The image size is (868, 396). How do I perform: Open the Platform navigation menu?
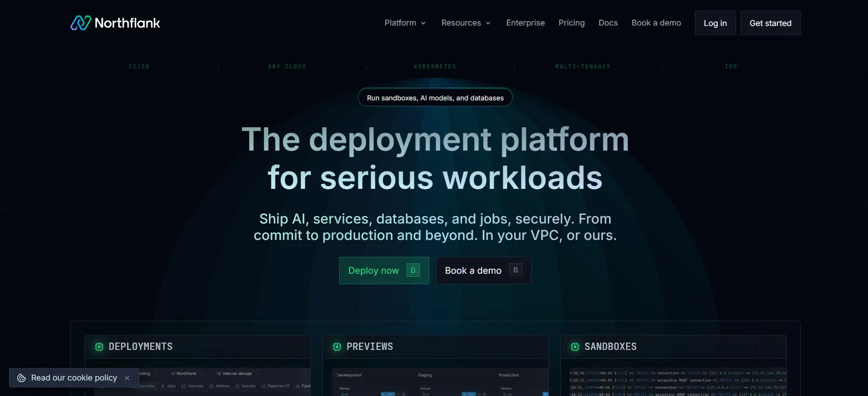pos(405,23)
